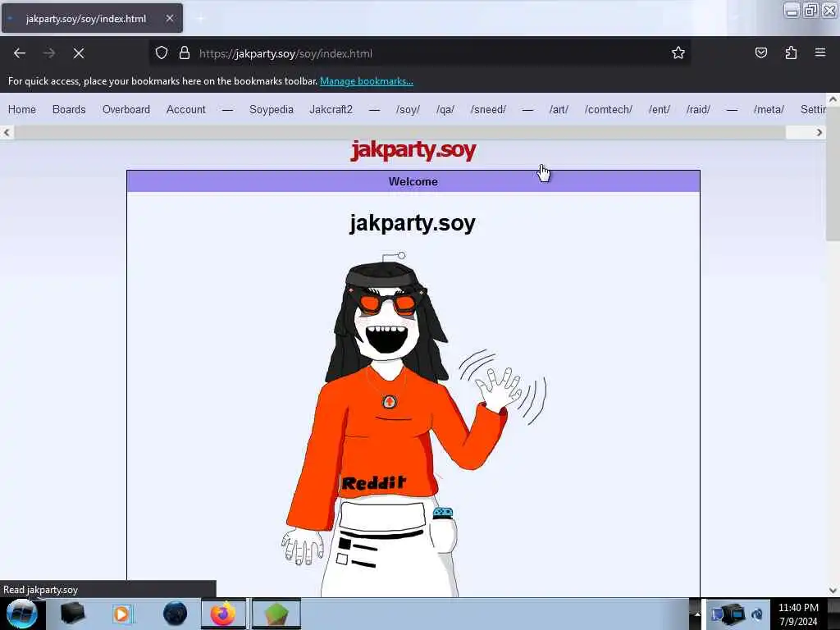Open the Account nav item
This screenshot has width=840, height=630.
point(186,109)
